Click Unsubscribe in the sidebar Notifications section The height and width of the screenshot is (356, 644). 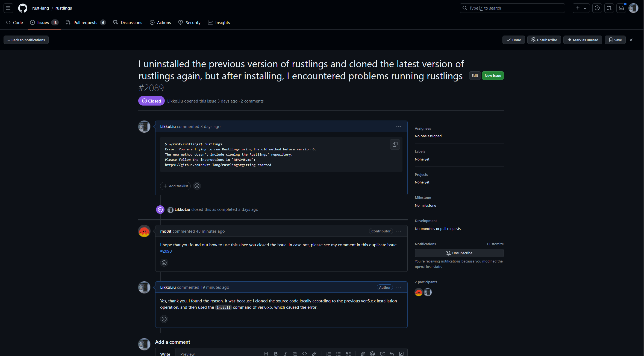coord(459,253)
